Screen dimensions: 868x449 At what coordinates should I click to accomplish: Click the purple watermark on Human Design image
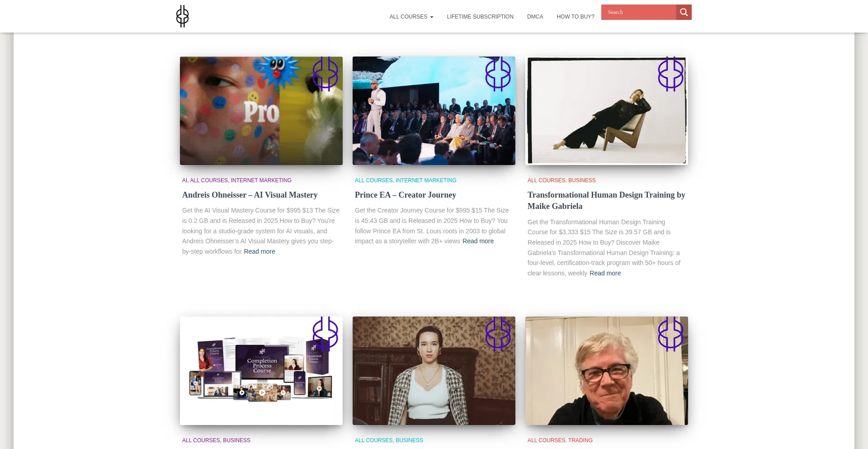coord(670,74)
